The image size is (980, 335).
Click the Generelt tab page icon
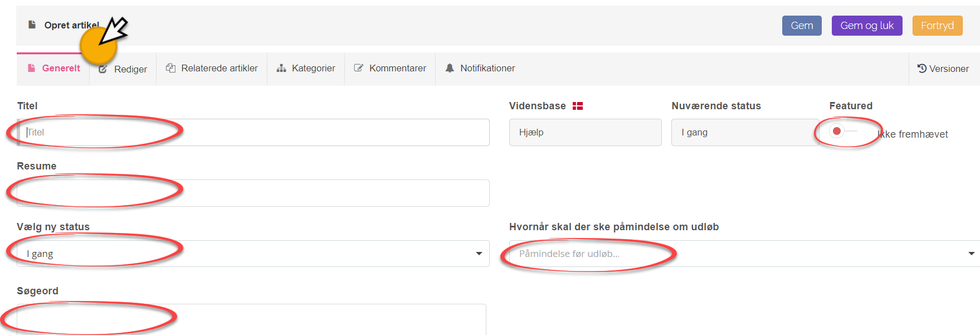point(32,68)
